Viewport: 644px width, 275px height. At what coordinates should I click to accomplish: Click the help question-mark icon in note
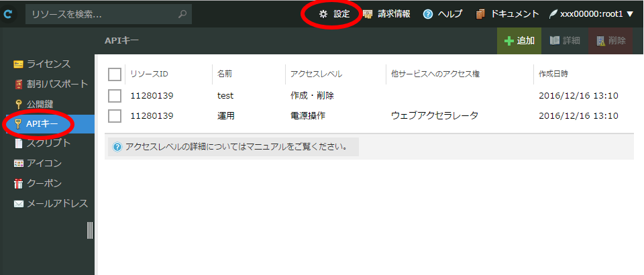pos(117,147)
